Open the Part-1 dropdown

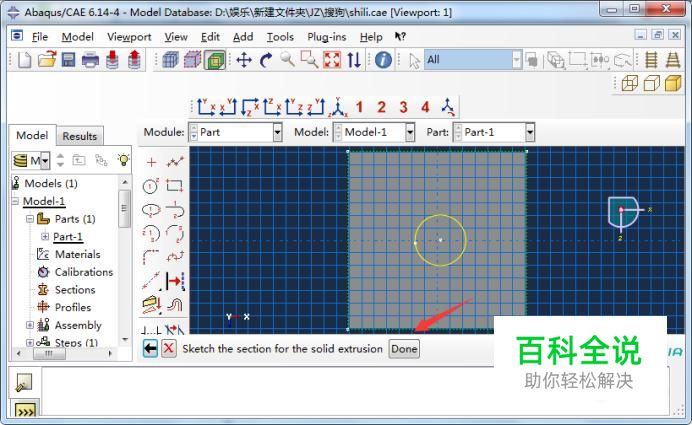(x=530, y=132)
